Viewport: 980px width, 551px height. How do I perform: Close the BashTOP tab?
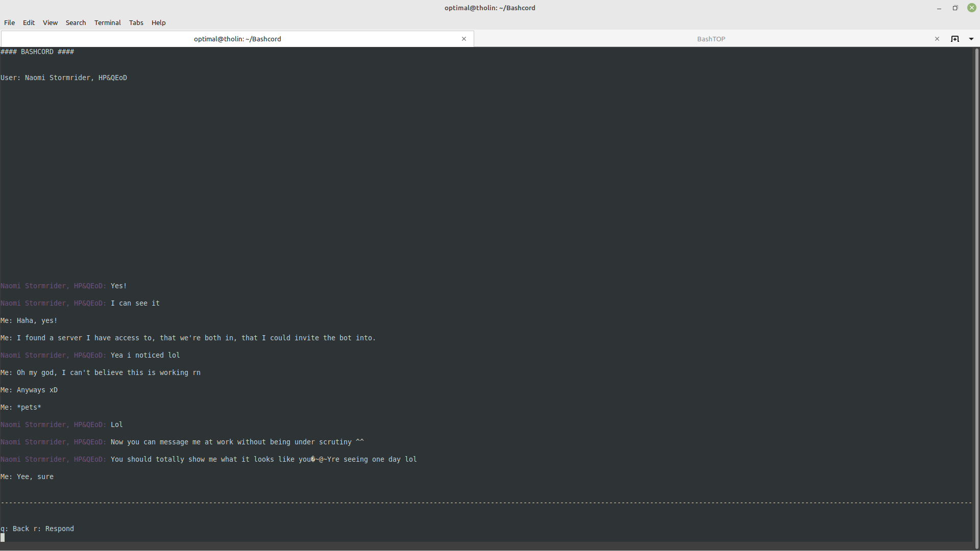(937, 39)
